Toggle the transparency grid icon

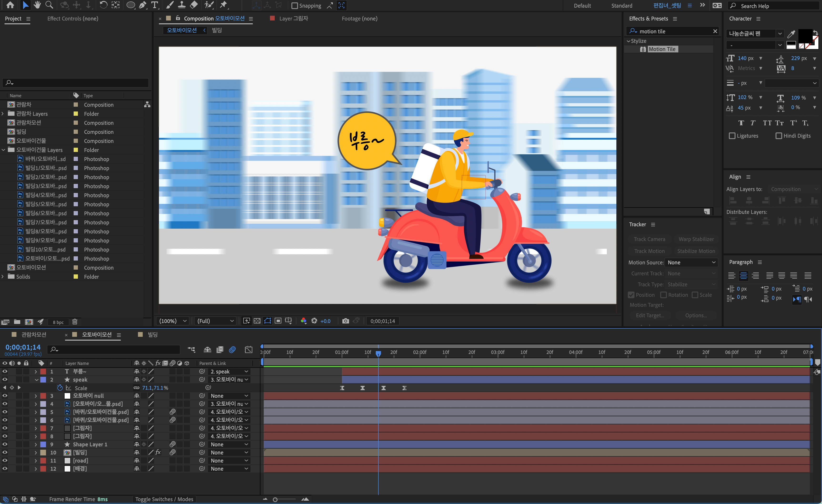coord(257,321)
